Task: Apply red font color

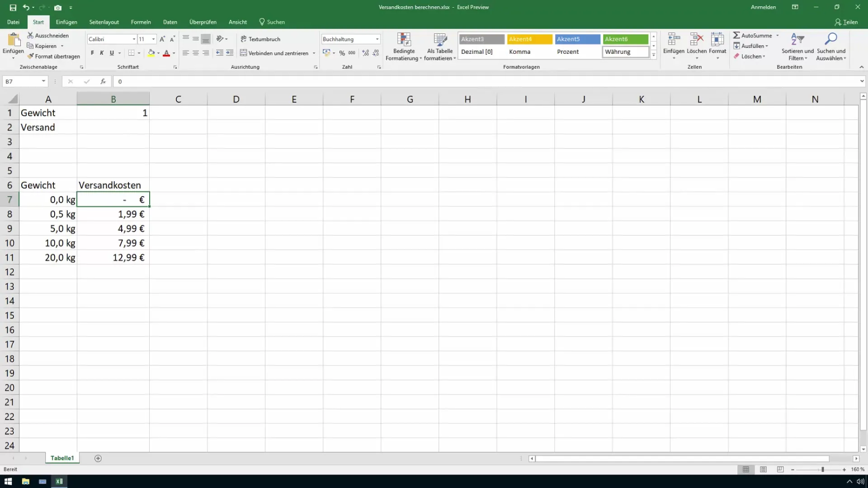Action: [x=166, y=53]
